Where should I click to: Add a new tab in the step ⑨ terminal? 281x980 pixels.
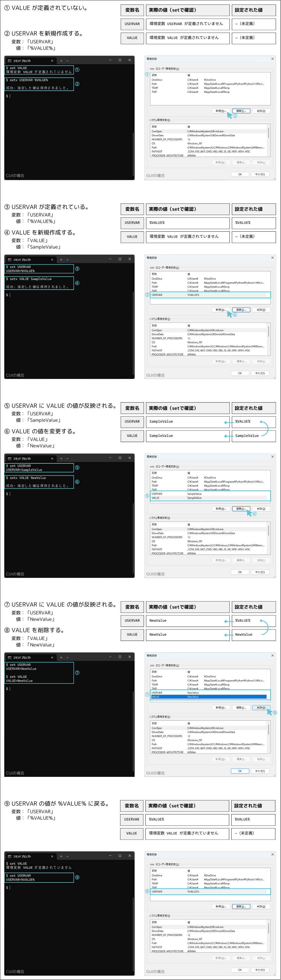point(61,856)
